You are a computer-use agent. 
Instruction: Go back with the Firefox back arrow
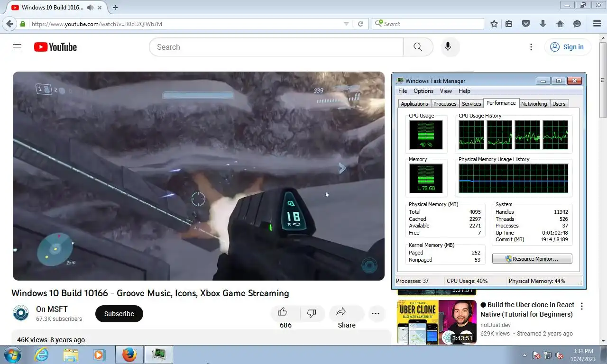(9, 24)
